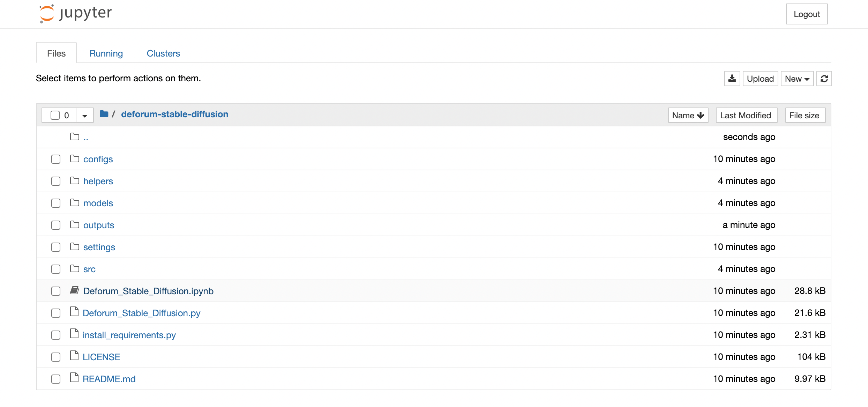868x407 pixels.
Task: Click the outputs folder icon
Action: click(74, 225)
